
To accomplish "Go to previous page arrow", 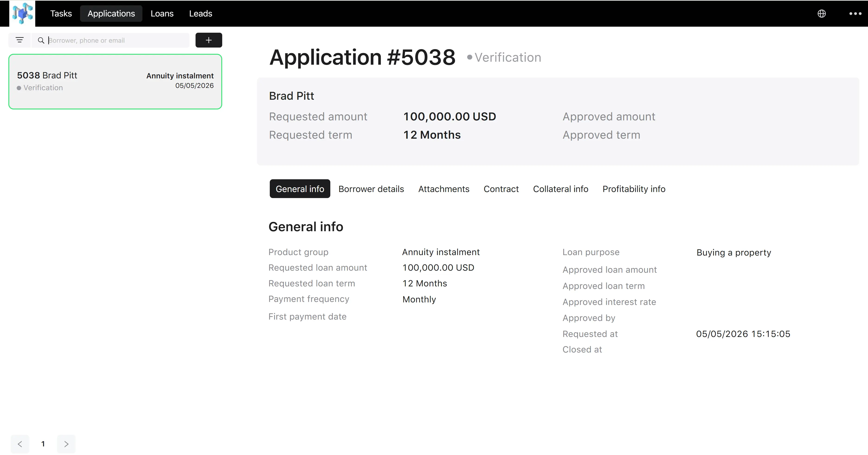I will point(20,444).
